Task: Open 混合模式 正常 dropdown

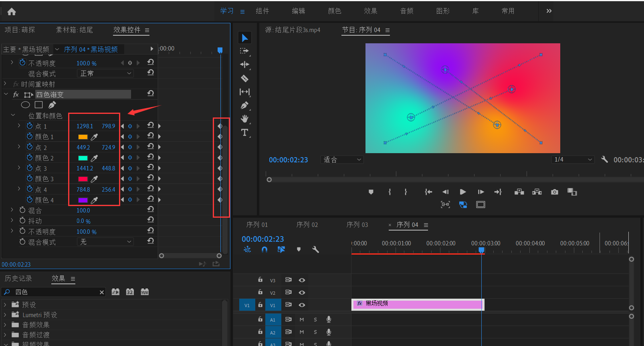Action: (105, 73)
